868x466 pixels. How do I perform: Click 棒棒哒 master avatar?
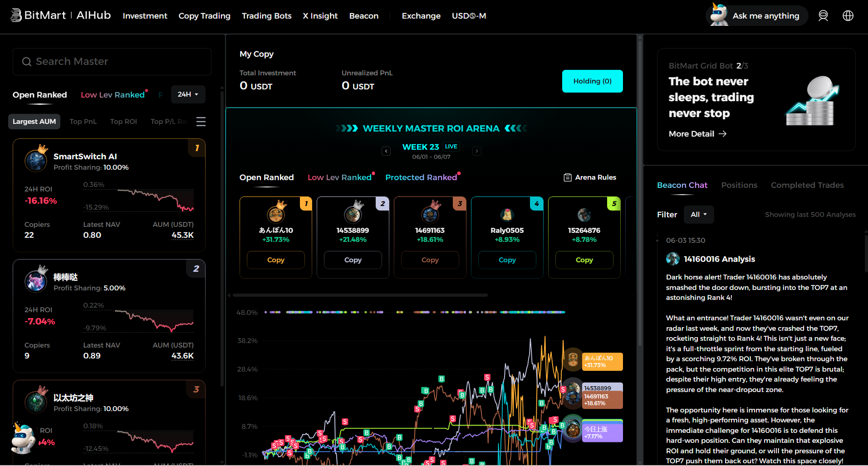pyautogui.click(x=36, y=280)
